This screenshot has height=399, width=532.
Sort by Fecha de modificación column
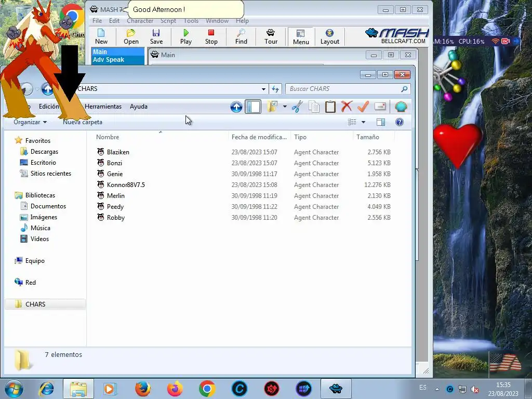coord(259,137)
